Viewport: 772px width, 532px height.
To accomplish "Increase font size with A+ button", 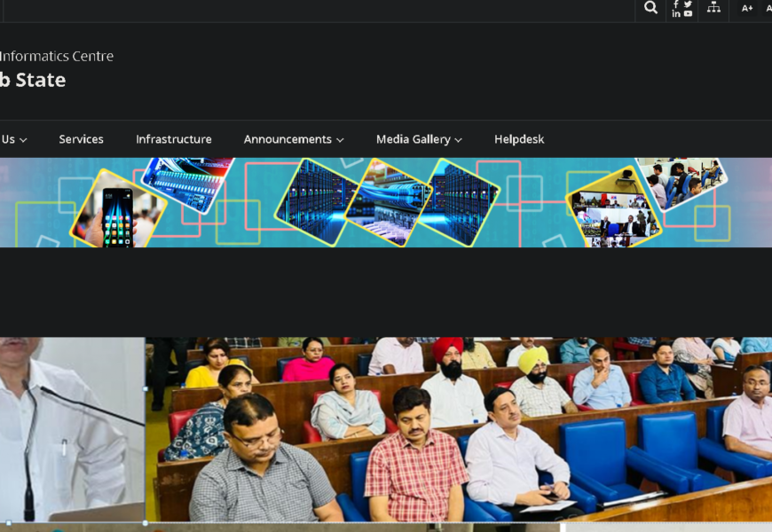I will (x=747, y=8).
